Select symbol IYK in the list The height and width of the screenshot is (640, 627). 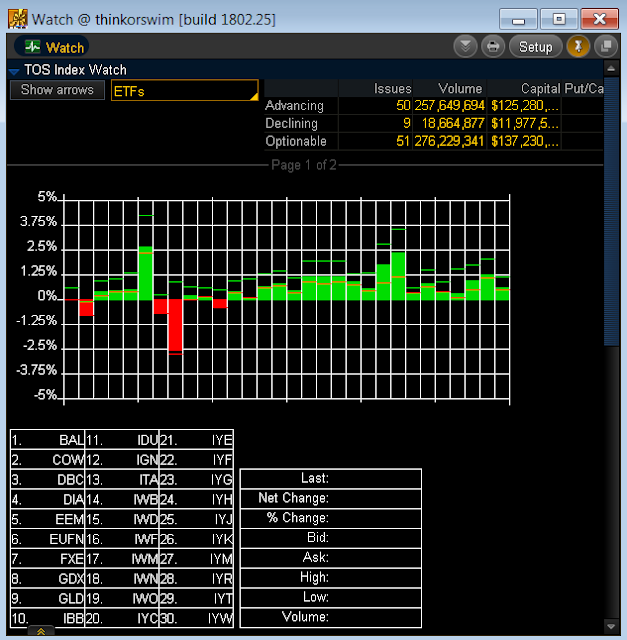pos(196,539)
